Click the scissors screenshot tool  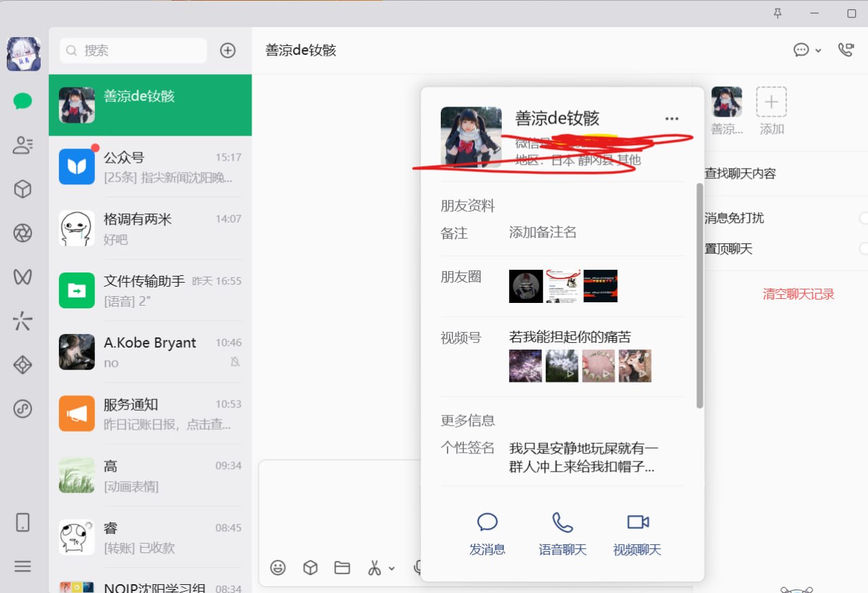click(x=374, y=568)
